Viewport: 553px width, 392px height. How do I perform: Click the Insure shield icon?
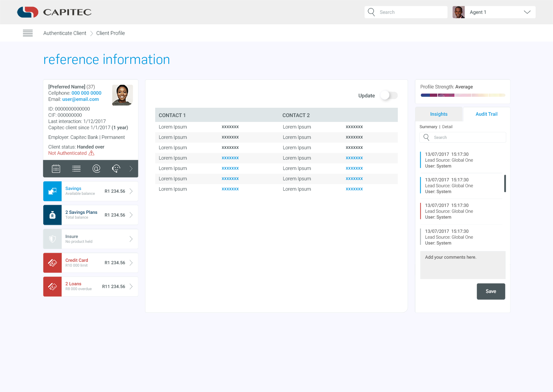click(x=53, y=239)
